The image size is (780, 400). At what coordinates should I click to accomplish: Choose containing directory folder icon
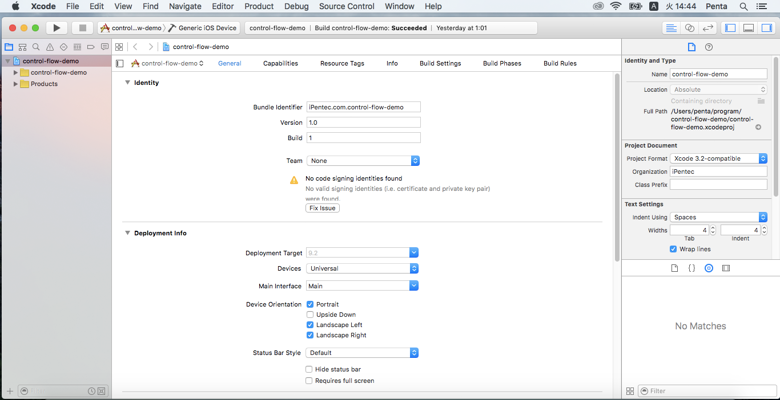(761, 100)
